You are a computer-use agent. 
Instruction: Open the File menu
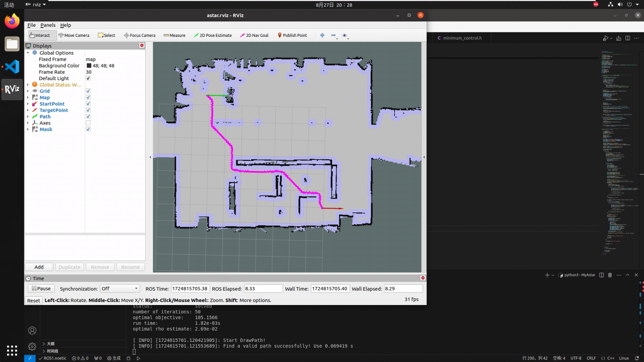click(31, 25)
